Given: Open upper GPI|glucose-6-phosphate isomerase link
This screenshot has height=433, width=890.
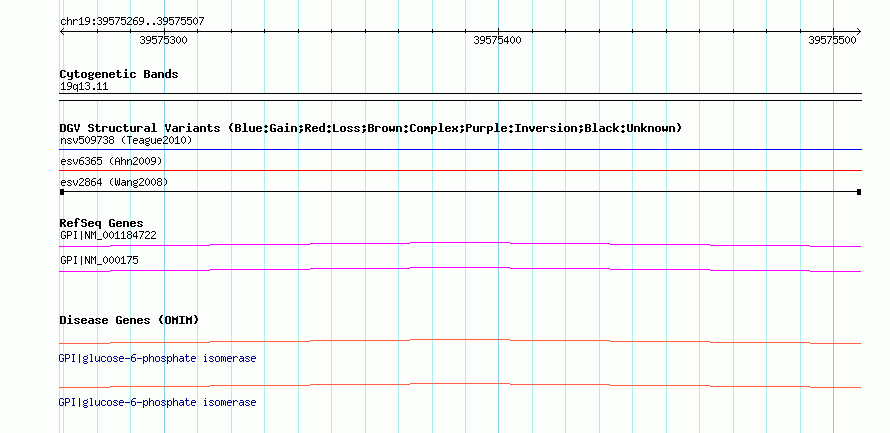Looking at the screenshot, I should coord(157,359).
